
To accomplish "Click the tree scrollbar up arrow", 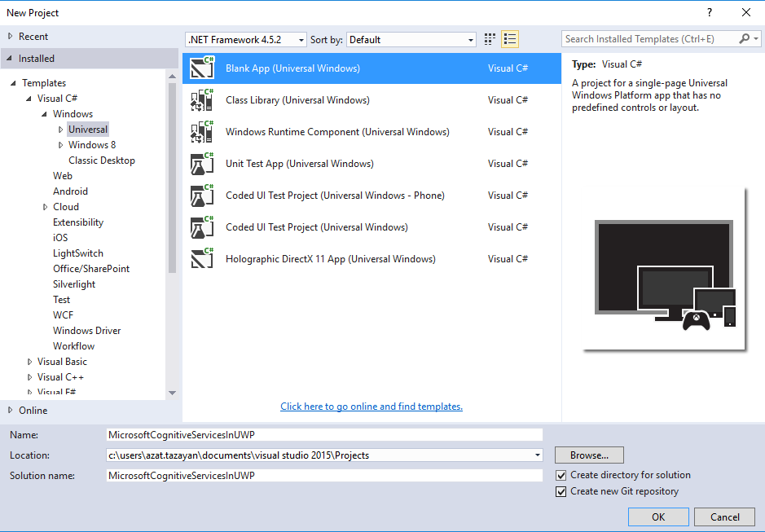I will point(172,76).
